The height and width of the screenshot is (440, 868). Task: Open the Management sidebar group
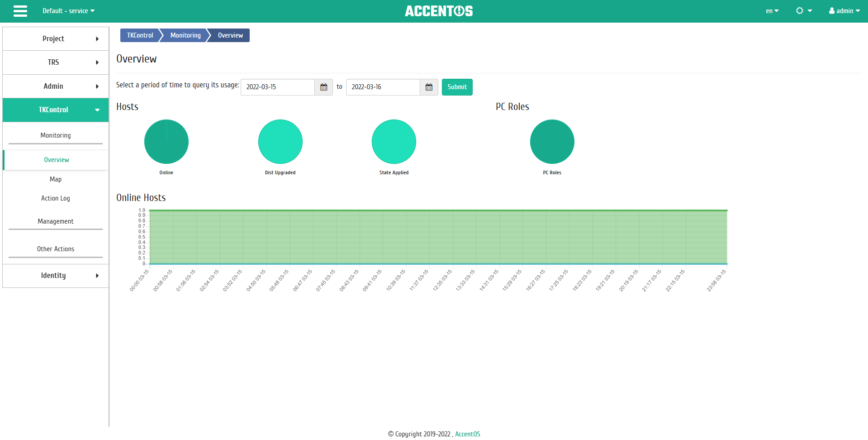pos(56,221)
